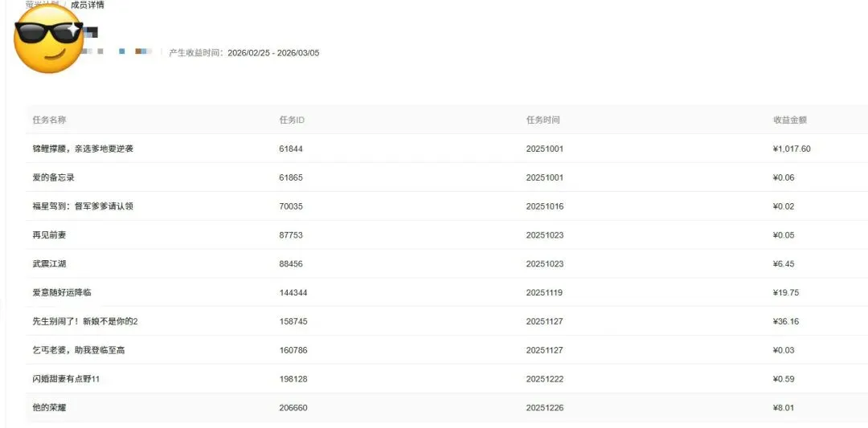Click earnings amount ¥6.45

click(x=784, y=263)
